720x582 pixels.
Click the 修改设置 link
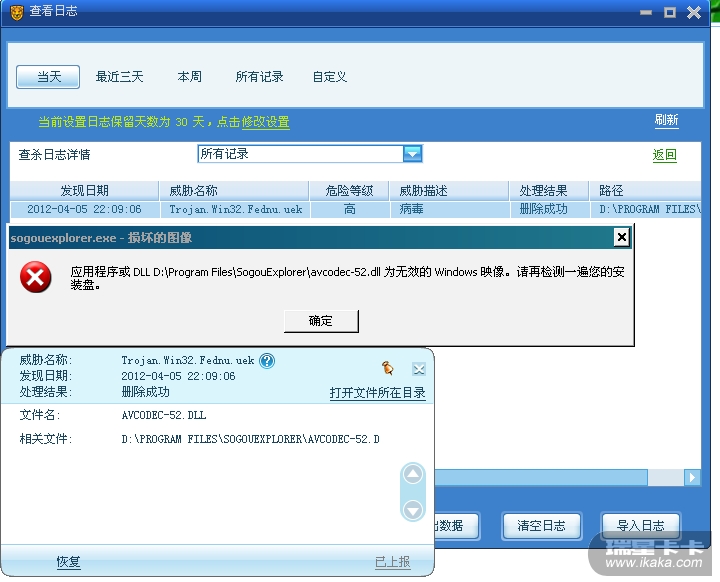coord(265,122)
